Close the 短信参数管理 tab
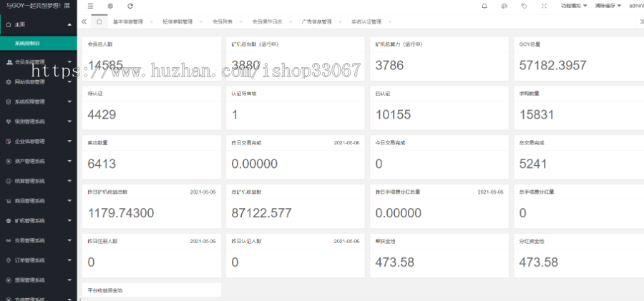 tap(201, 21)
